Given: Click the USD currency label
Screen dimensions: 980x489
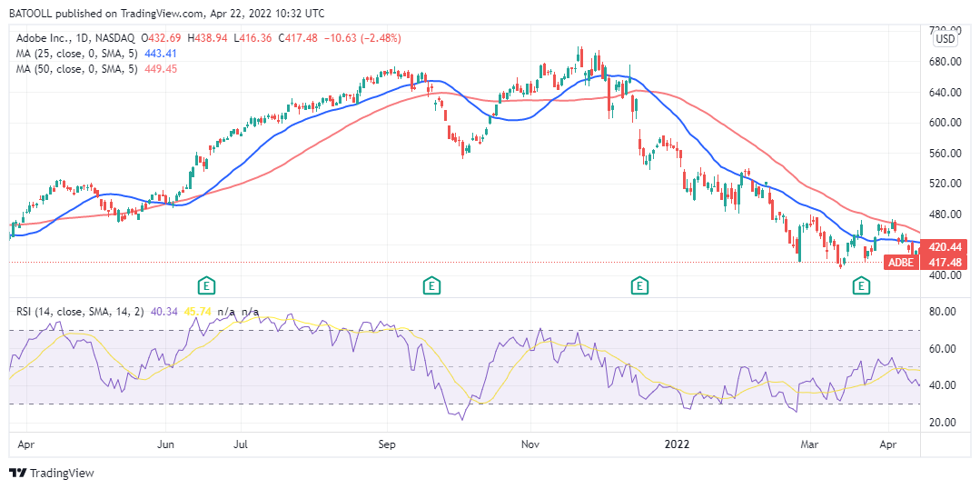Looking at the screenshot, I should 945,39.
